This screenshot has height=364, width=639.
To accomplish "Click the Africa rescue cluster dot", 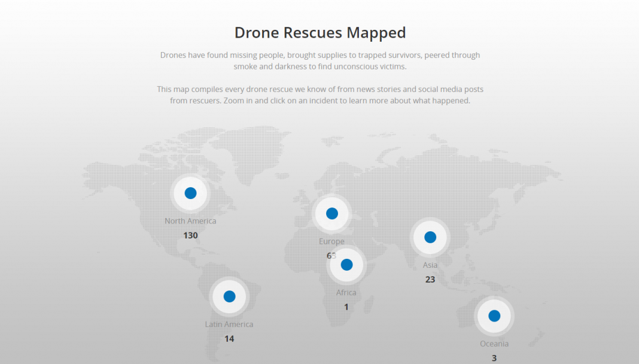I will click(x=347, y=264).
